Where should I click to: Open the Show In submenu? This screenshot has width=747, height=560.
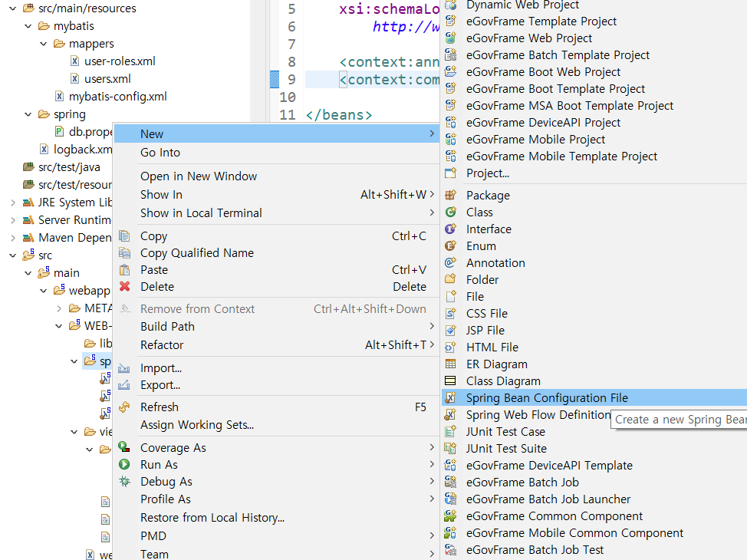click(276, 194)
